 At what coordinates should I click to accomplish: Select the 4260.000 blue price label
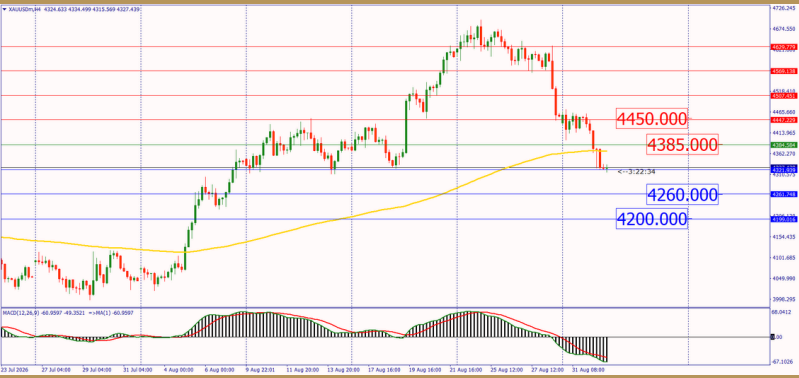[x=682, y=194]
